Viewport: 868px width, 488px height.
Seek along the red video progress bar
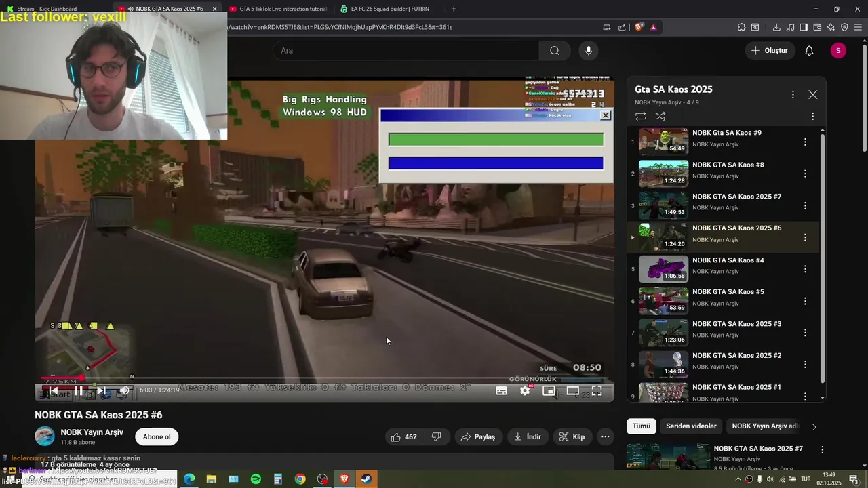pyautogui.click(x=324, y=378)
